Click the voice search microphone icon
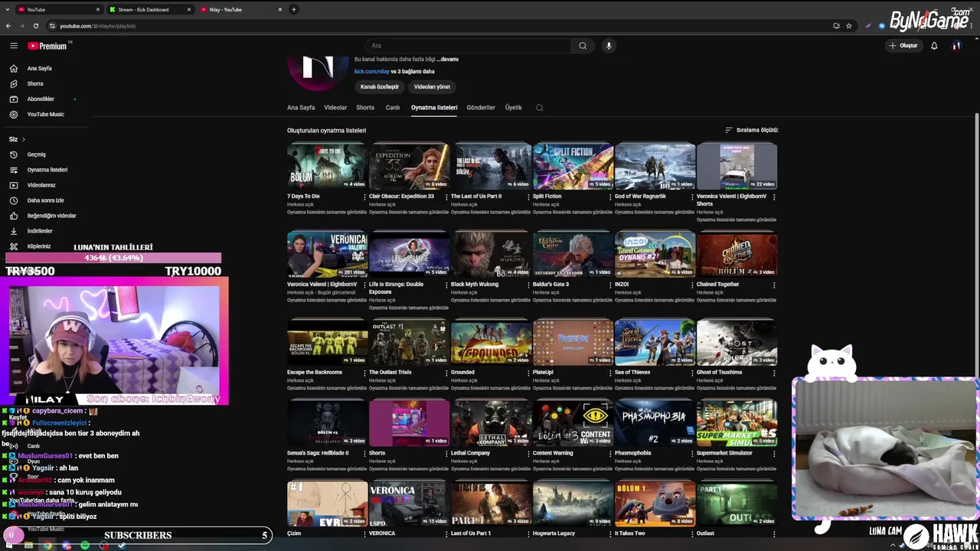This screenshot has height=551, width=980. (609, 46)
